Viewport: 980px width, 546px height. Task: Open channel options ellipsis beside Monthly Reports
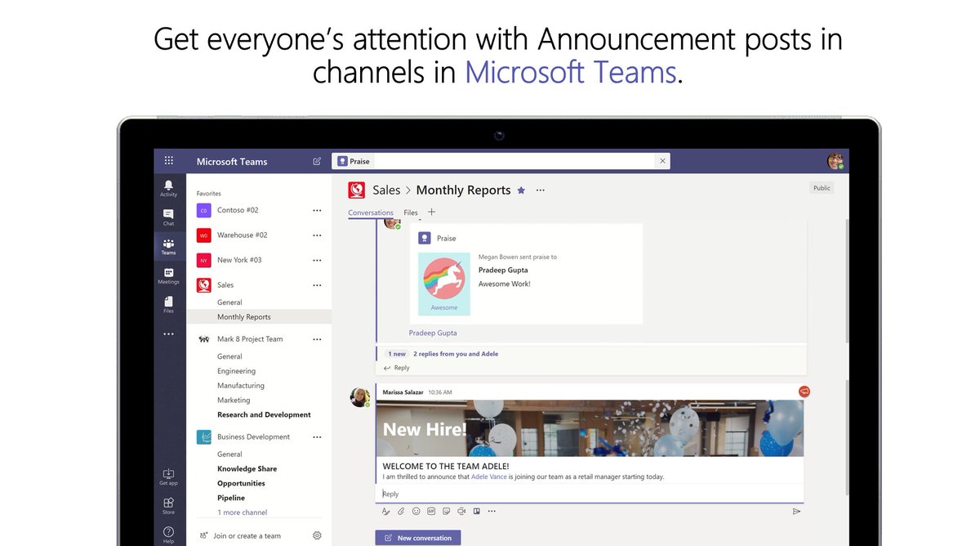point(540,190)
